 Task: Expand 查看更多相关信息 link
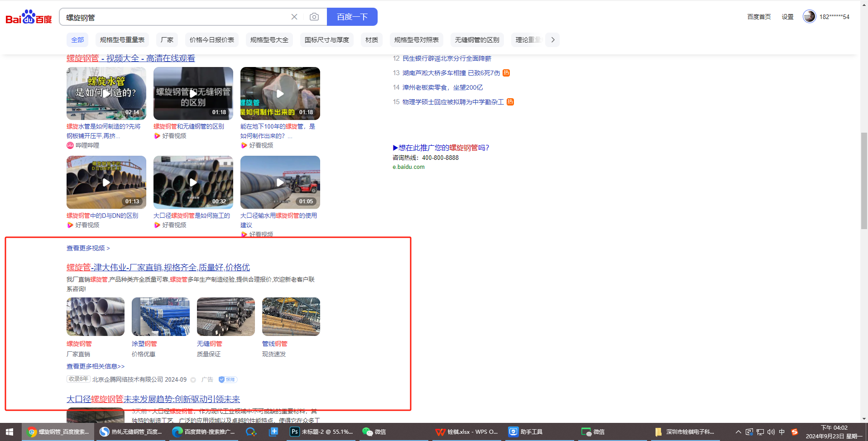(x=95, y=366)
